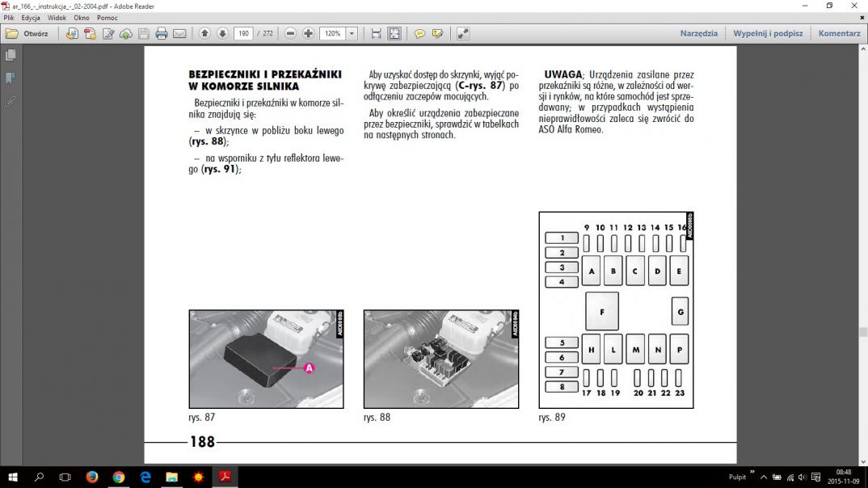Click the orange sun app taskbar icon

pos(198,477)
